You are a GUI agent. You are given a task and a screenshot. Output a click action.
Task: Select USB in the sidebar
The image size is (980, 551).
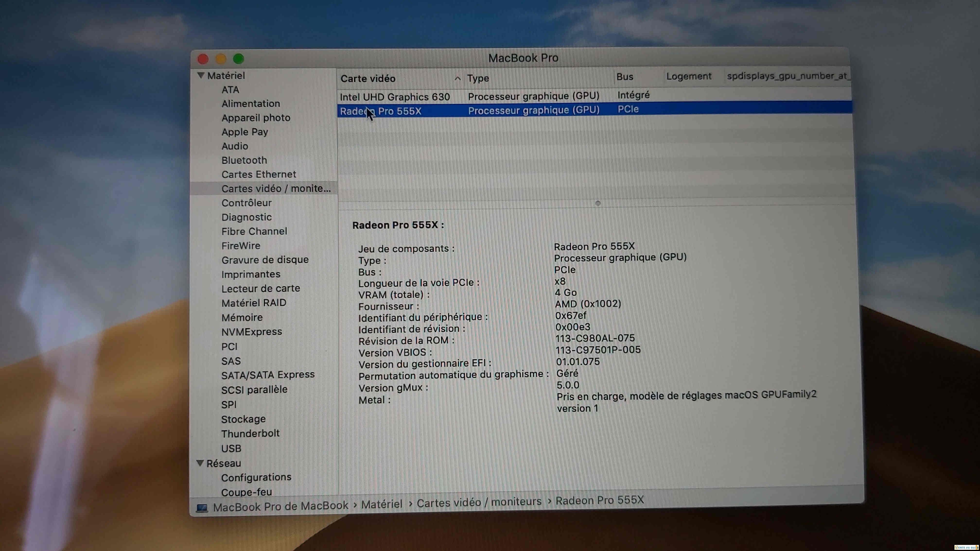pos(231,448)
